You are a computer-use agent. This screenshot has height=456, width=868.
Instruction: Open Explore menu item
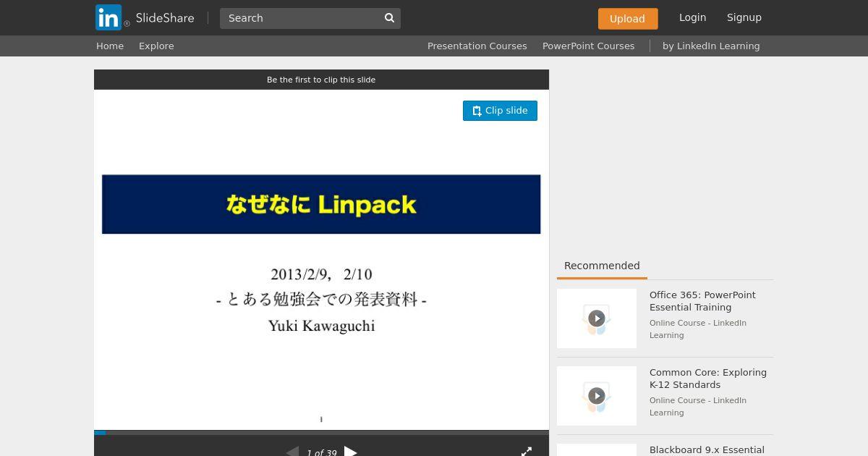[156, 46]
